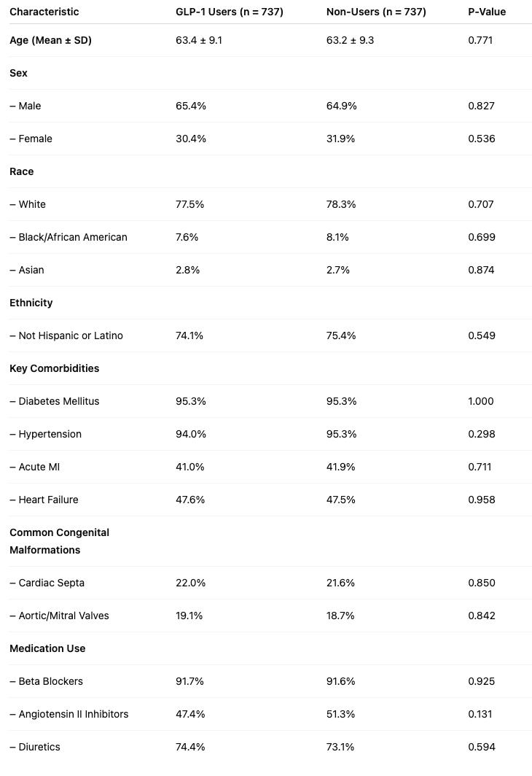Click the Diabetes Mellitus P-value 1.000

coord(481,401)
